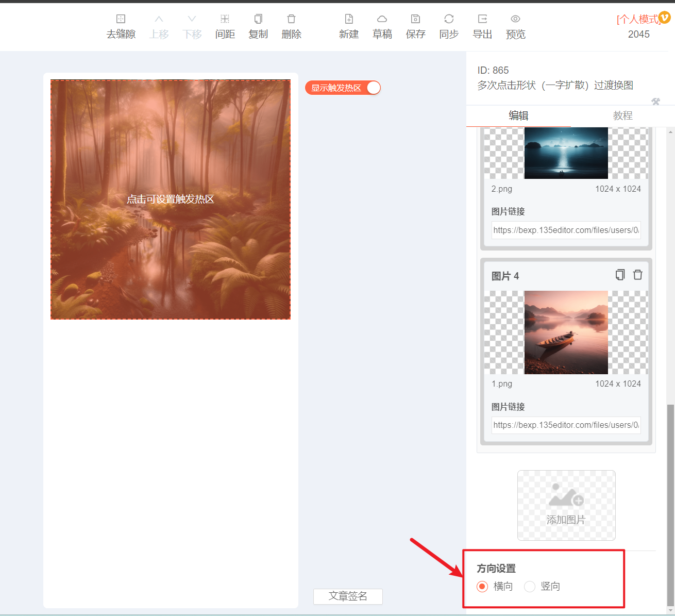Select the 横向 direction radio button
The image size is (675, 616).
482,587
